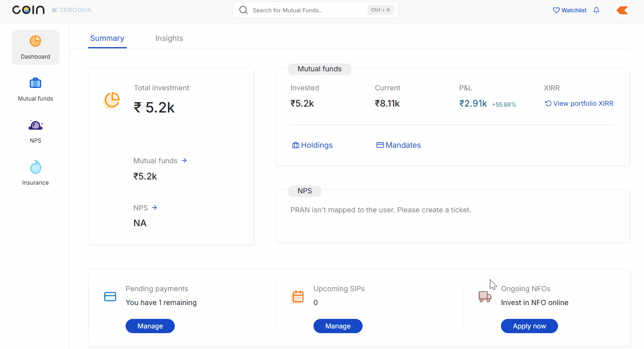Image resolution: width=644 pixels, height=349 pixels.
Task: Open the Holdings link
Action: (312, 145)
